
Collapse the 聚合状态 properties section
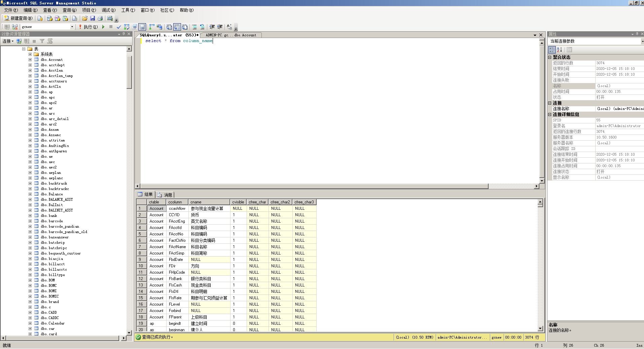pos(550,57)
